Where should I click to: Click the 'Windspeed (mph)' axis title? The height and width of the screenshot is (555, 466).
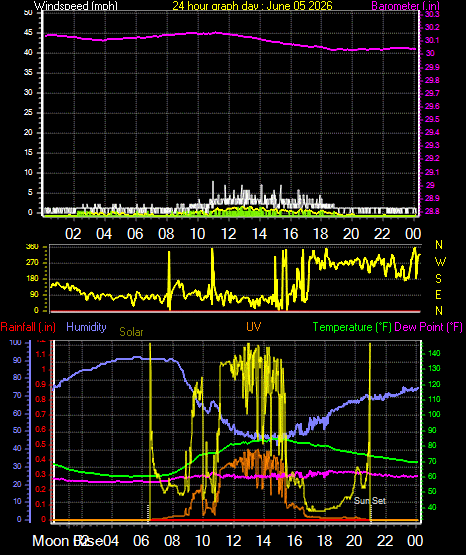[76, 6]
